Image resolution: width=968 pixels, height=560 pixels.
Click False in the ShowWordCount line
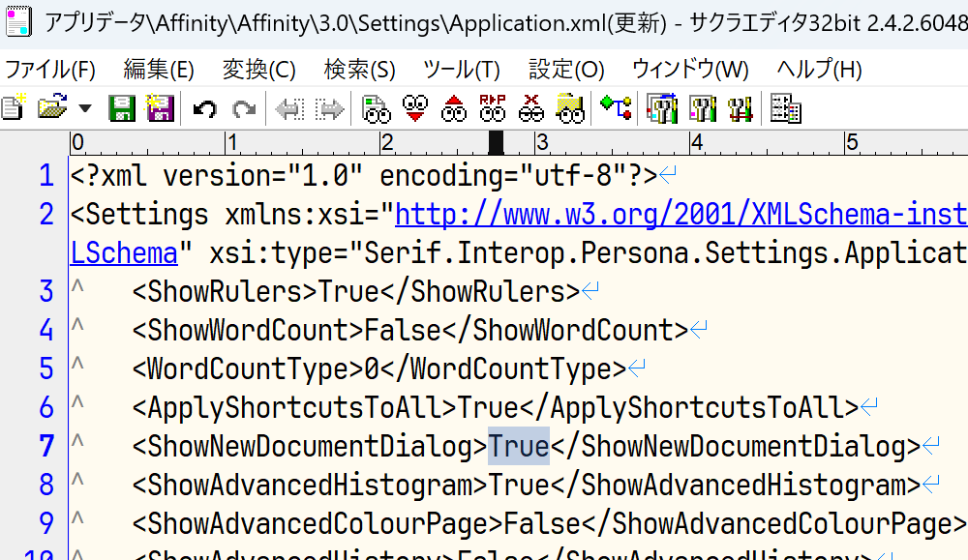coord(403,331)
